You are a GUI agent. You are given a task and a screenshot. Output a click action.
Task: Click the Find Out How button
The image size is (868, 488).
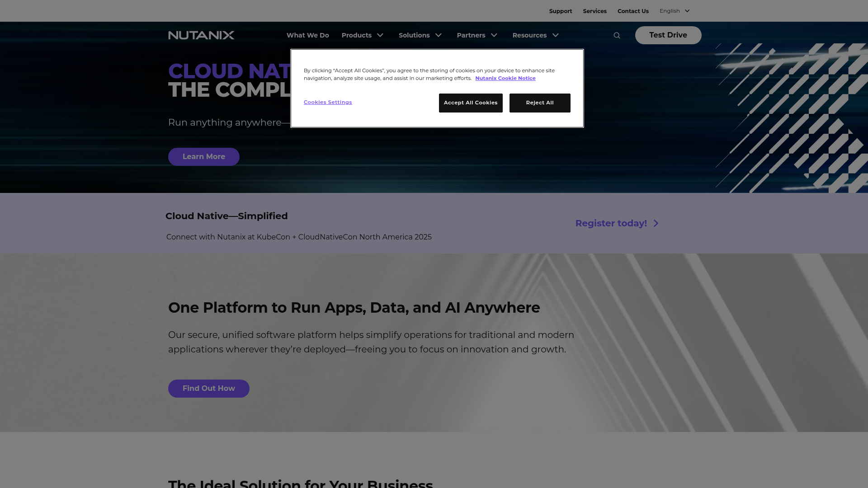208,388
